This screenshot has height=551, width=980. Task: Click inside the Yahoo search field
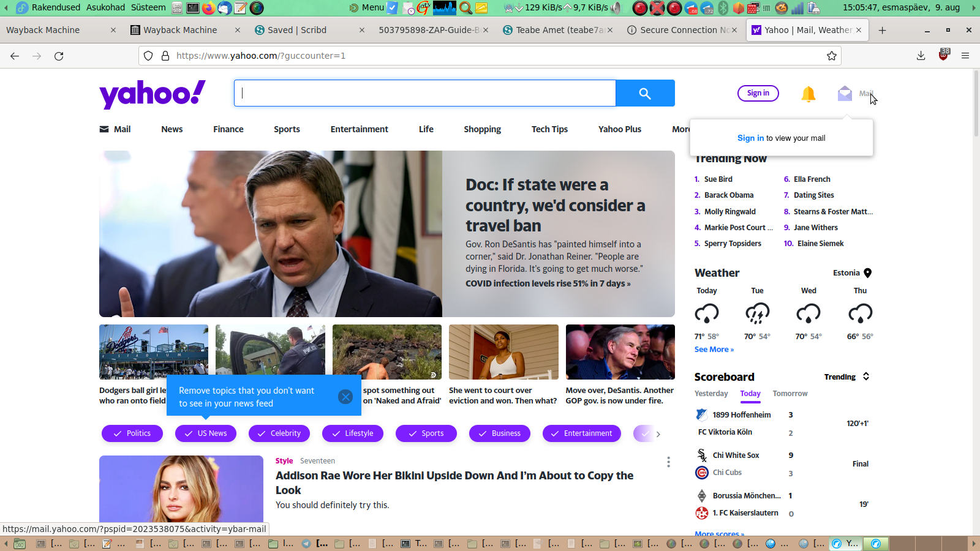(425, 93)
